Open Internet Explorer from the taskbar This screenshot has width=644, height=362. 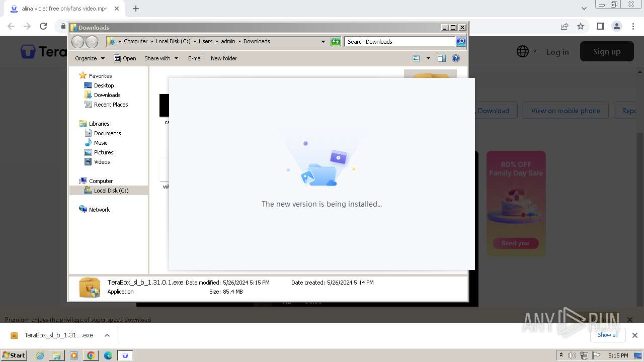(40, 355)
